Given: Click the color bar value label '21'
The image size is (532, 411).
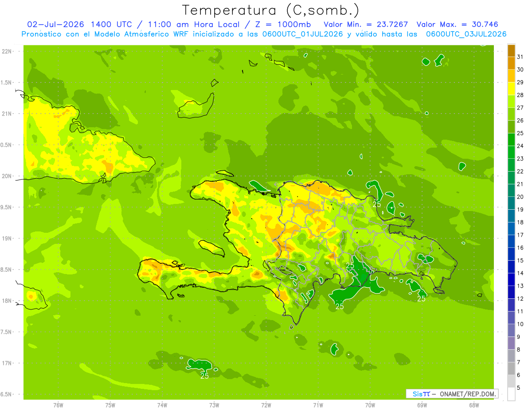Looking at the screenshot, I should click(x=520, y=184).
